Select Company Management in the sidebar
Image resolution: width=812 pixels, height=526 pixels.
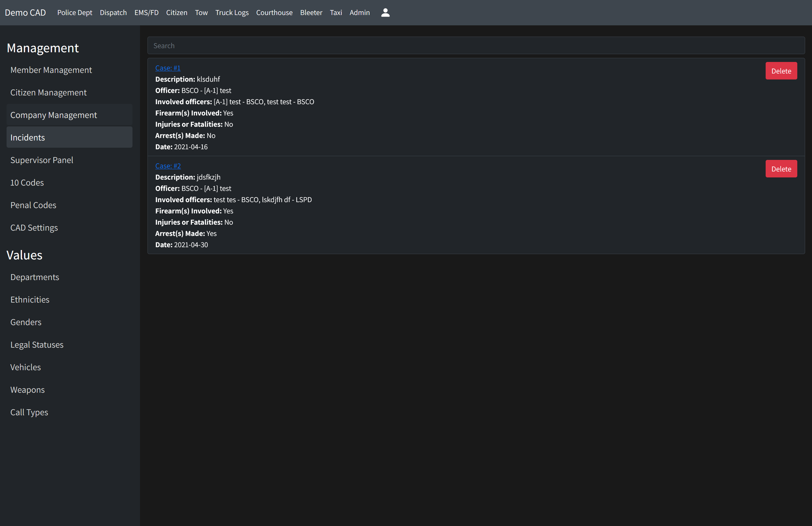coord(54,115)
